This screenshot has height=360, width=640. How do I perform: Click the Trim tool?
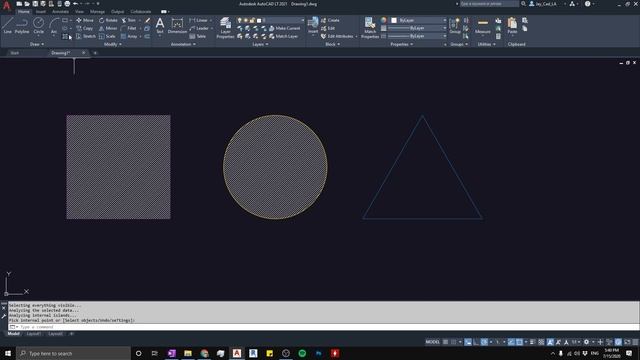click(129, 20)
